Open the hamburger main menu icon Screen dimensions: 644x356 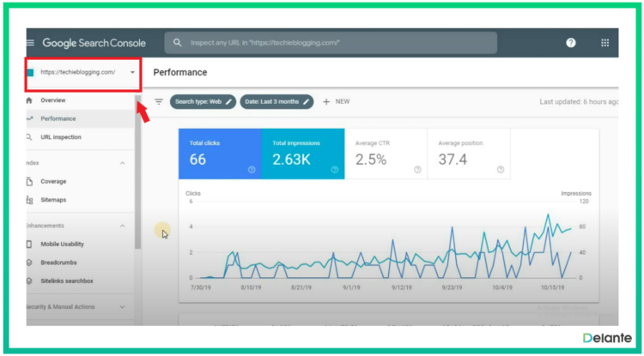tap(31, 43)
